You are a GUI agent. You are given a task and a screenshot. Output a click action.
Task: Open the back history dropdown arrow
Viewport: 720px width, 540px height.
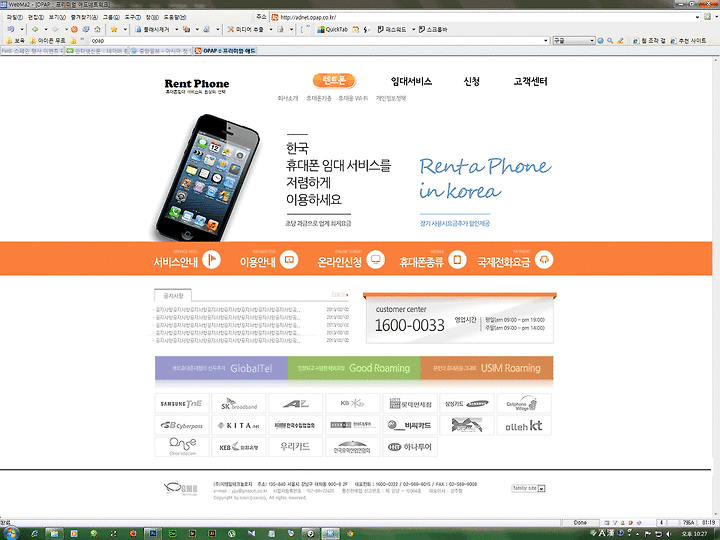click(45, 29)
